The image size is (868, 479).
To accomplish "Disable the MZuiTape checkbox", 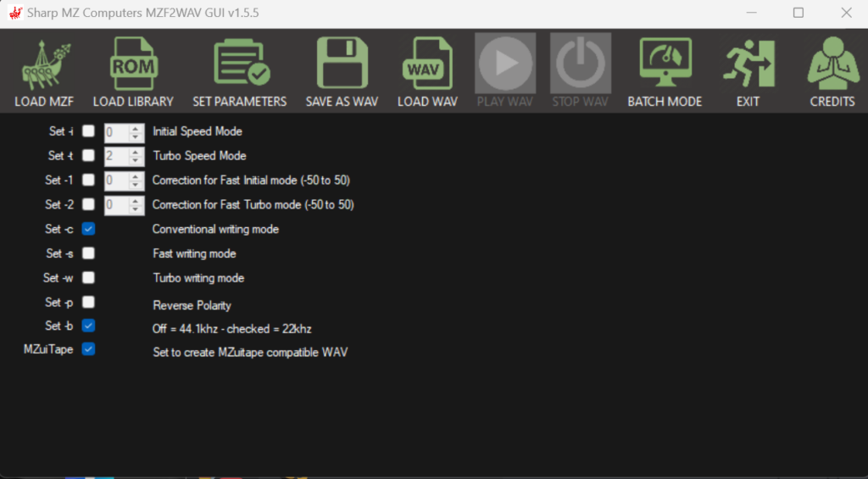I will coord(88,348).
